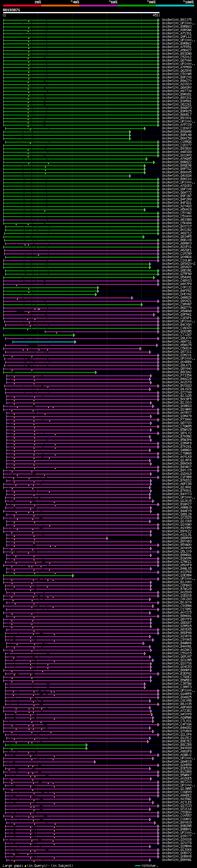This screenshot has height=868, width=197.
Task: Click the cyan alignment bar for UniRef100_A8HTS1
Action: point(44,342)
